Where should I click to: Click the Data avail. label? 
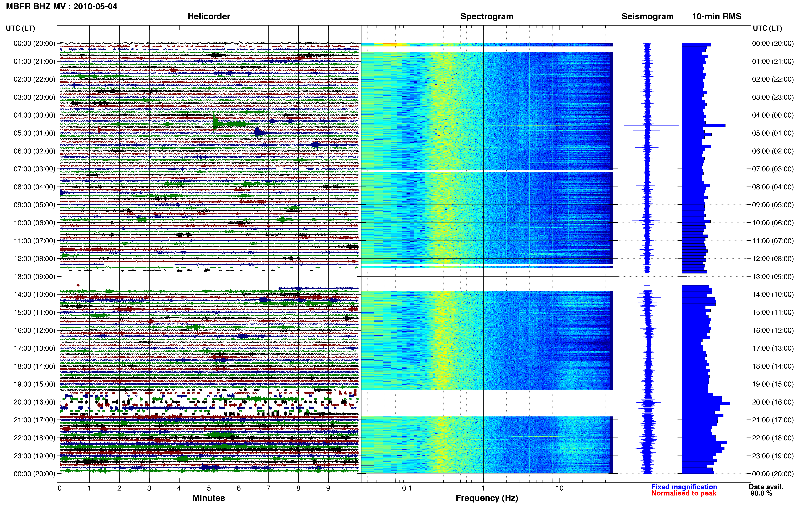pyautogui.click(x=766, y=487)
